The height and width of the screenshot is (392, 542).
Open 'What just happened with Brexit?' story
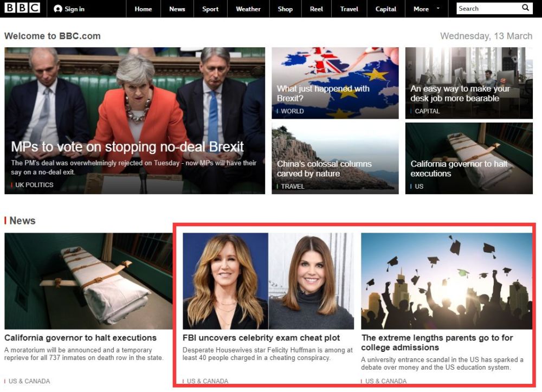click(323, 93)
